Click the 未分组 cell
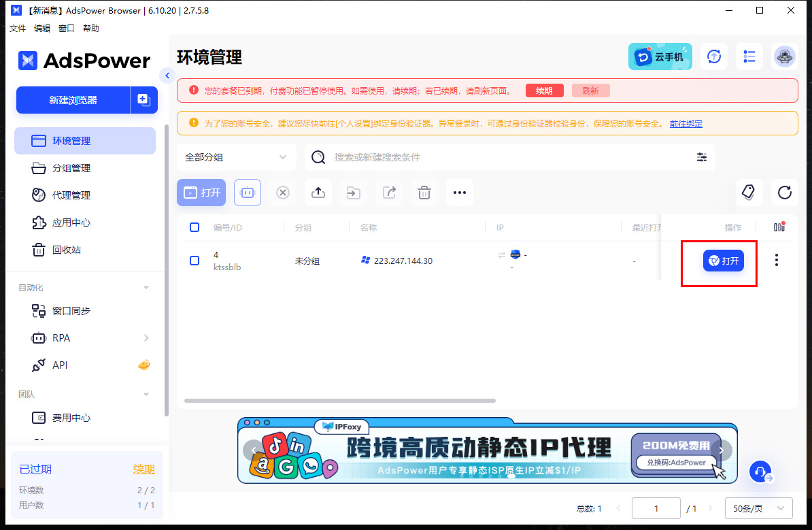This screenshot has height=530, width=812. coord(307,261)
